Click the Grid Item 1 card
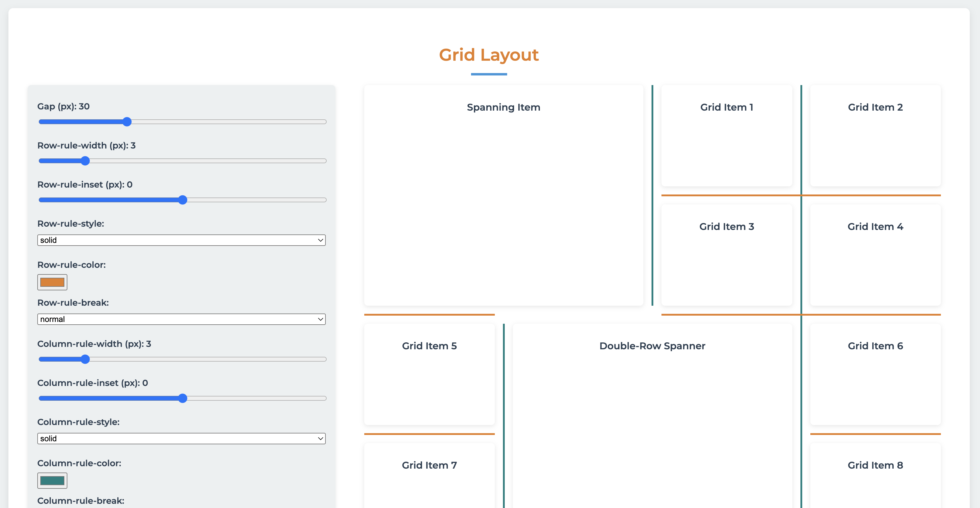Screen dimensions: 980x508 (727, 136)
